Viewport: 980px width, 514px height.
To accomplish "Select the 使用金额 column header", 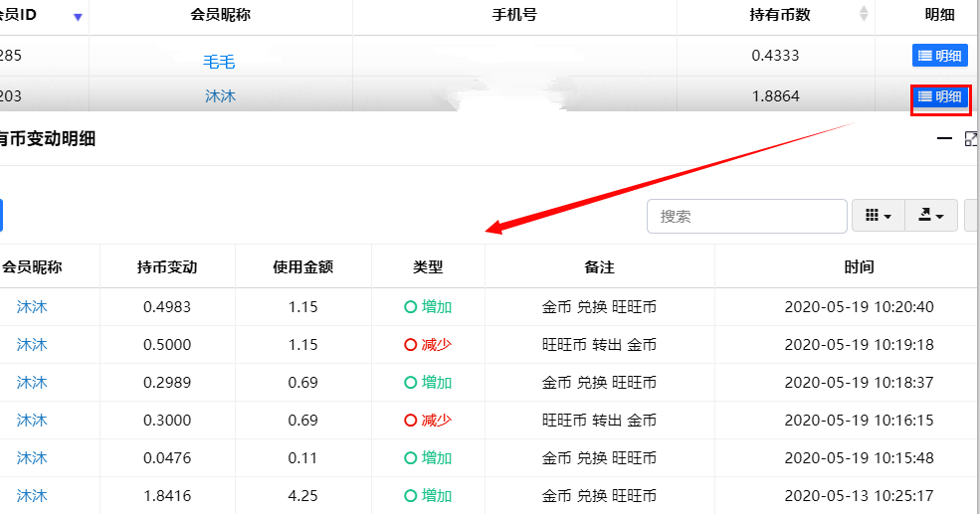I will pyautogui.click(x=303, y=267).
